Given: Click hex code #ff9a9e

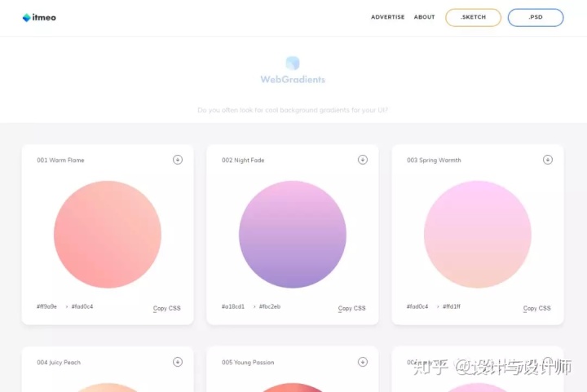Looking at the screenshot, I should coord(46,306).
